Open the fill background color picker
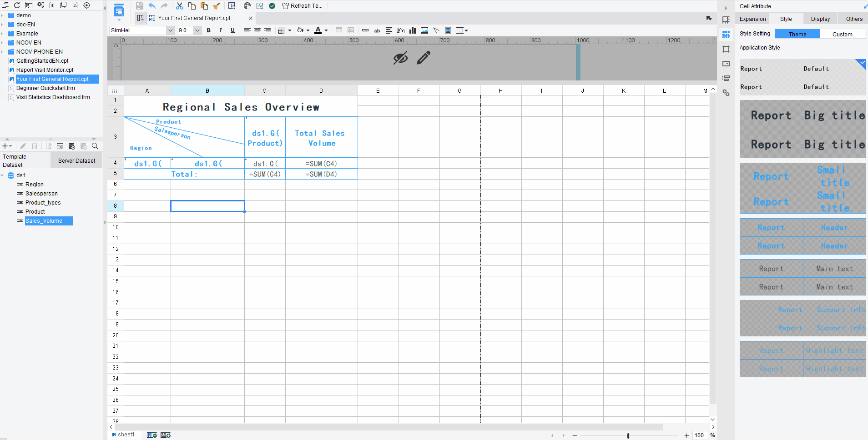 click(301, 30)
